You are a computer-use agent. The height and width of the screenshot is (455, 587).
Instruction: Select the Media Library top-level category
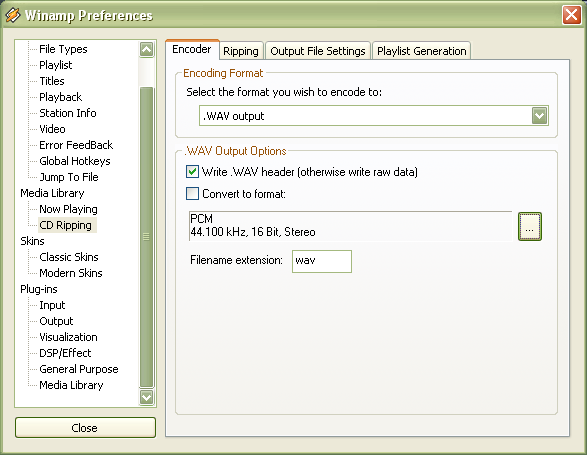tap(52, 193)
